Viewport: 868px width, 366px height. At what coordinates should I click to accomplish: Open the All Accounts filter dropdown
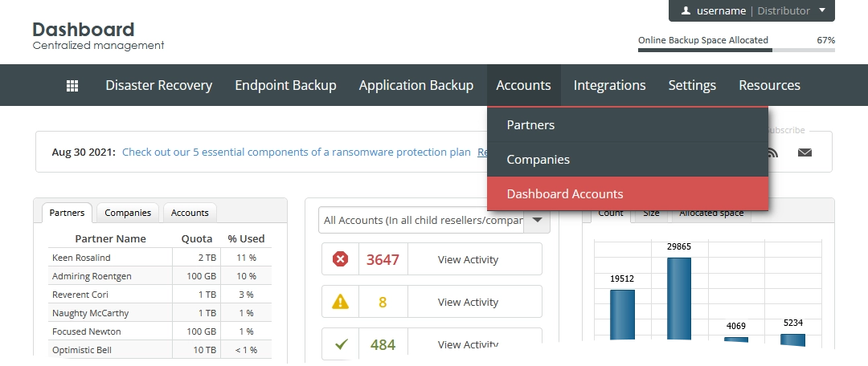point(435,220)
